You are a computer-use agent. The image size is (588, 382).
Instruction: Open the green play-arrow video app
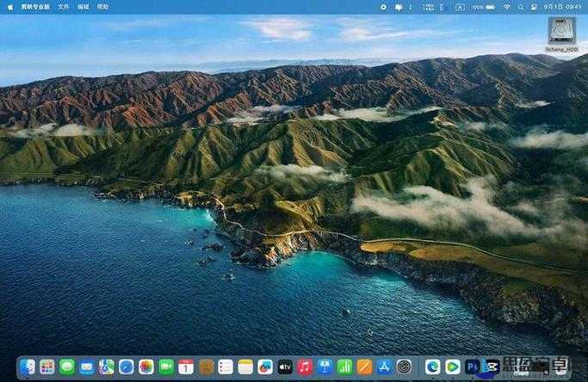click(453, 367)
